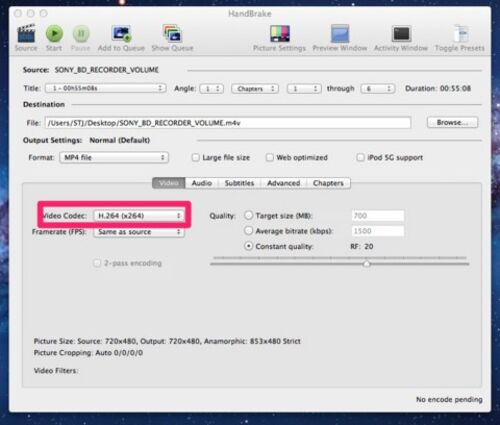Screen dimensions: 500x425
Task: Start encoding with the green Start icon
Action: coord(54,34)
